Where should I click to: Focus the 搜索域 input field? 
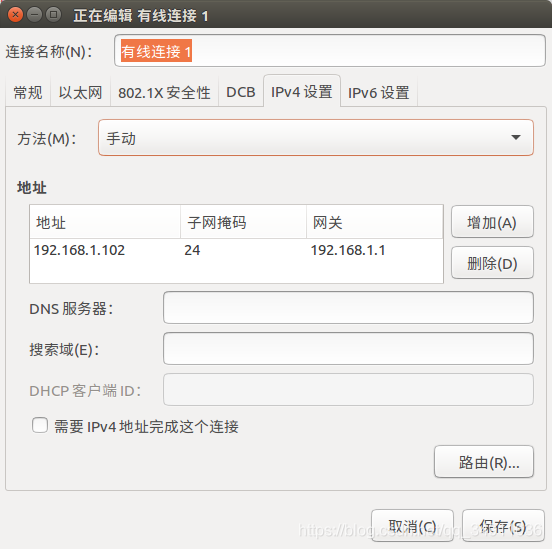point(348,349)
